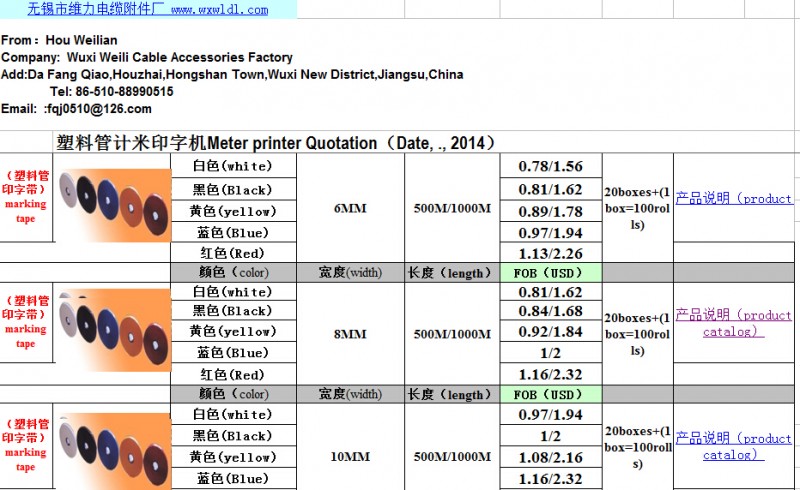Click tape rolls image in 10MM section

(x=111, y=445)
